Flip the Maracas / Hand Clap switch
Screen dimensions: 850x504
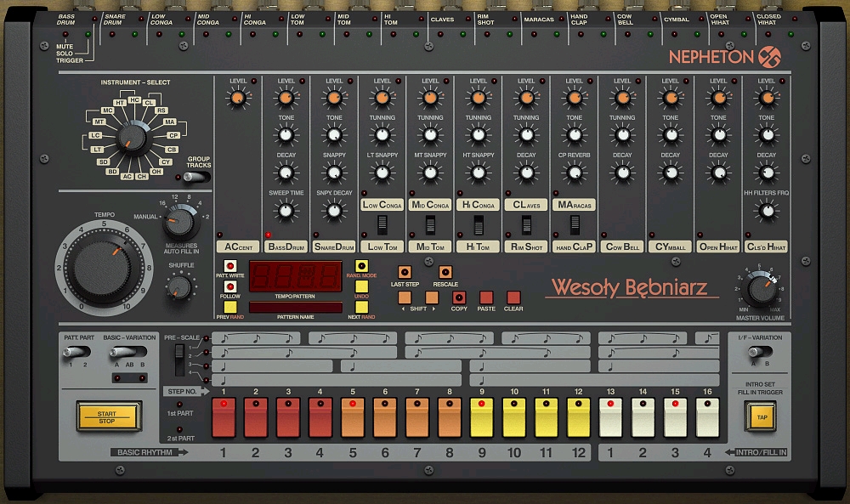pyautogui.click(x=575, y=224)
